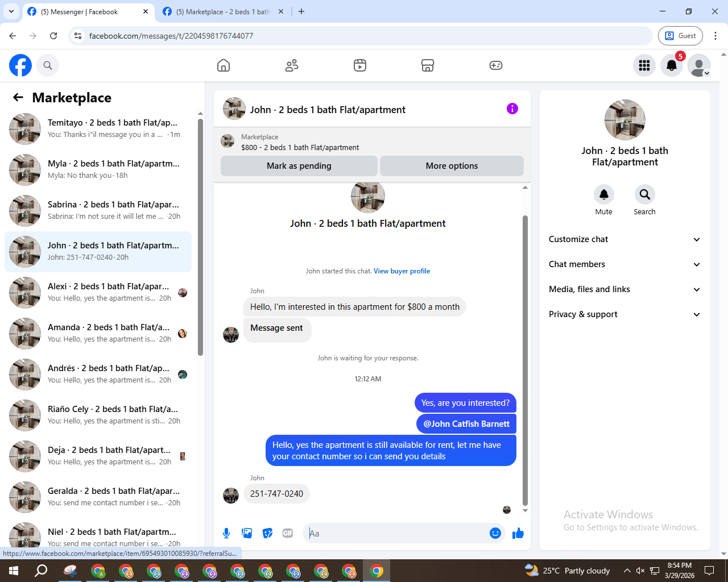728x582 pixels.
Task: Click the More options button
Action: [x=452, y=166]
